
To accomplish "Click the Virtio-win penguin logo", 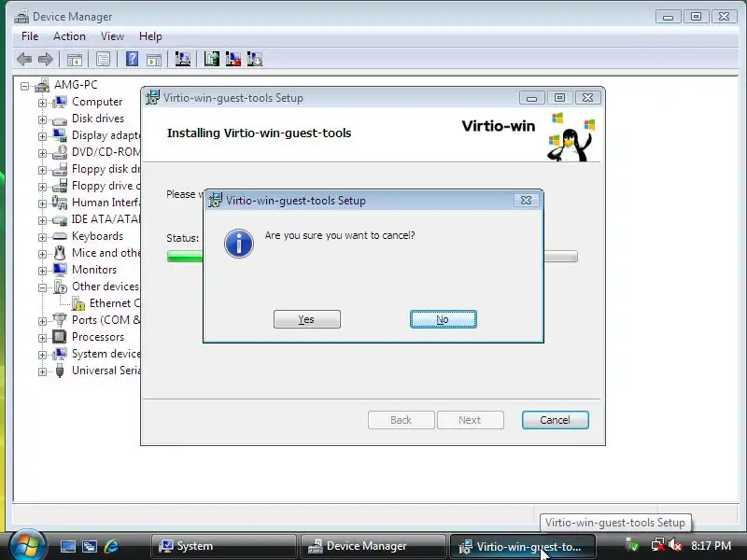I will (571, 137).
